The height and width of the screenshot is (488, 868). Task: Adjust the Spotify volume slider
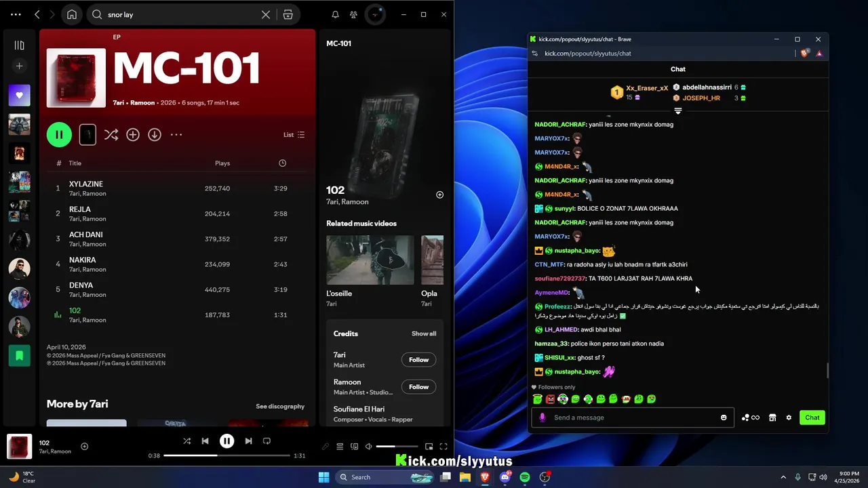(397, 446)
